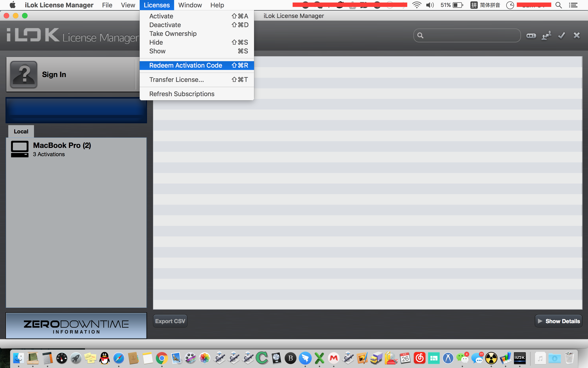Open the File menu
The width and height of the screenshot is (588, 368).
coord(107,5)
